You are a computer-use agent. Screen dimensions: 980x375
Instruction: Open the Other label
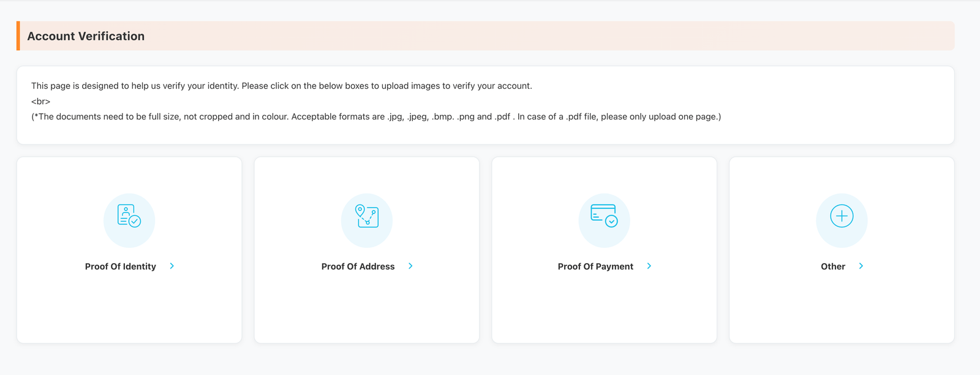point(833,267)
